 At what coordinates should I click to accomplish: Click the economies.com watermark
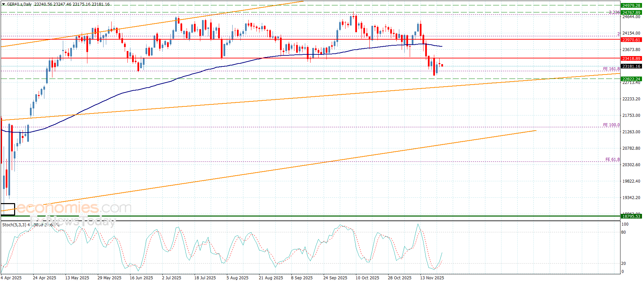[73, 208]
